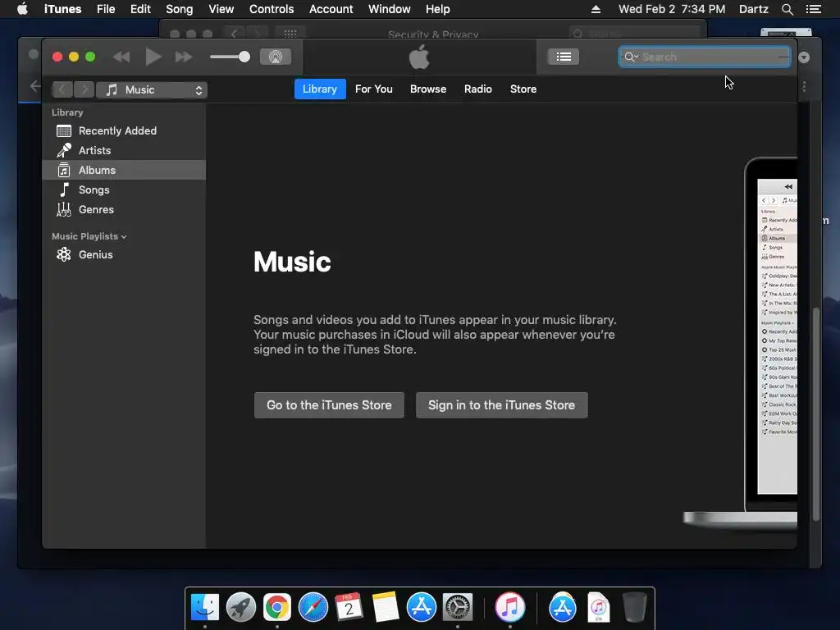Open the Browse tab

tap(428, 89)
